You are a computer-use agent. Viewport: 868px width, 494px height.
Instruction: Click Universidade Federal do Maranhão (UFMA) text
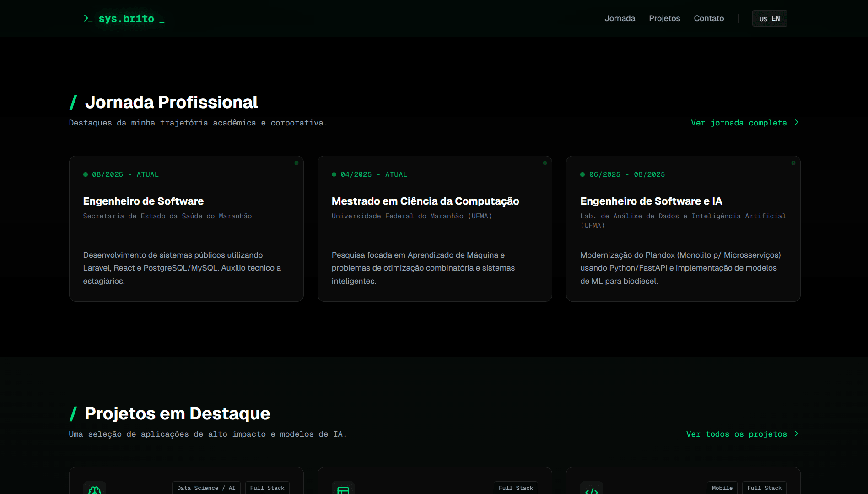(x=411, y=216)
